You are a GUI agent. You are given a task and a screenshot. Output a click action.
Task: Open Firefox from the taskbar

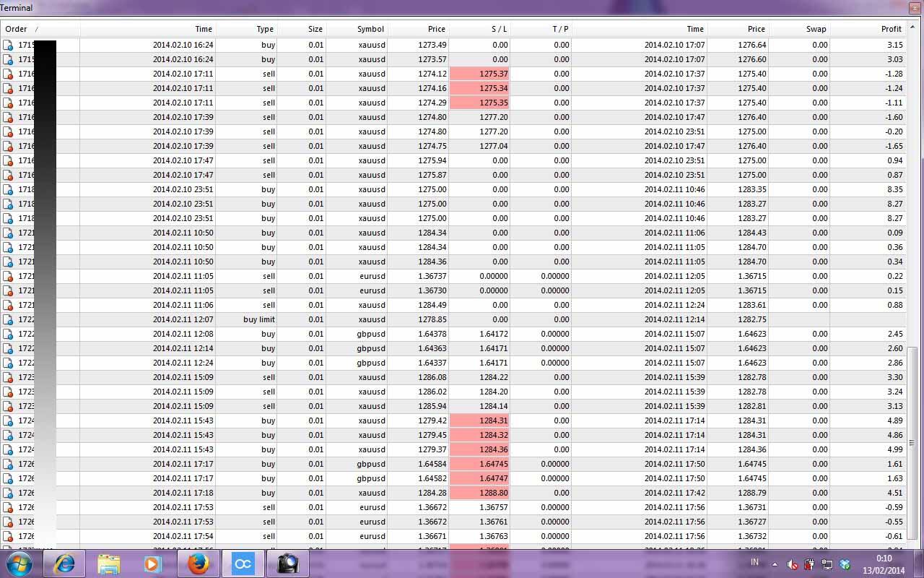tap(198, 564)
